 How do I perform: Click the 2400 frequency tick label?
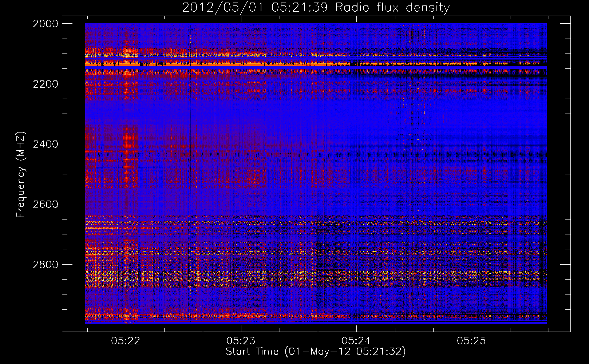46,144
